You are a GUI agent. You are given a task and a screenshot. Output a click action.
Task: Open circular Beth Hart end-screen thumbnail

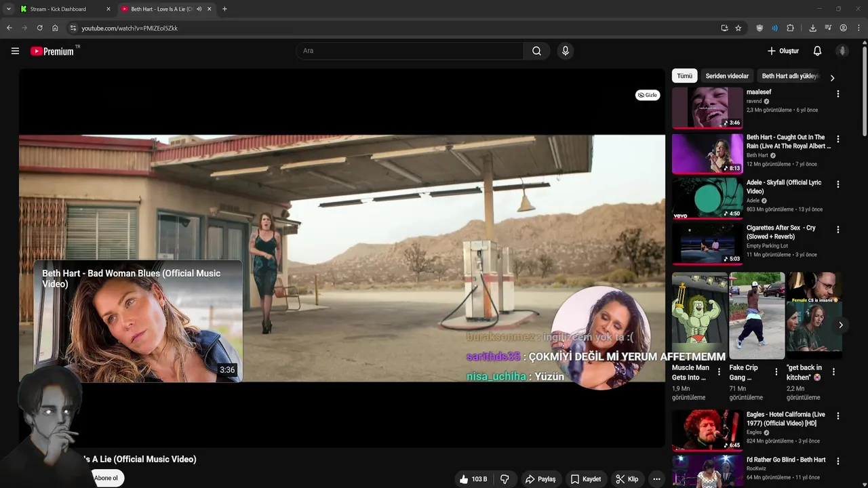point(601,337)
